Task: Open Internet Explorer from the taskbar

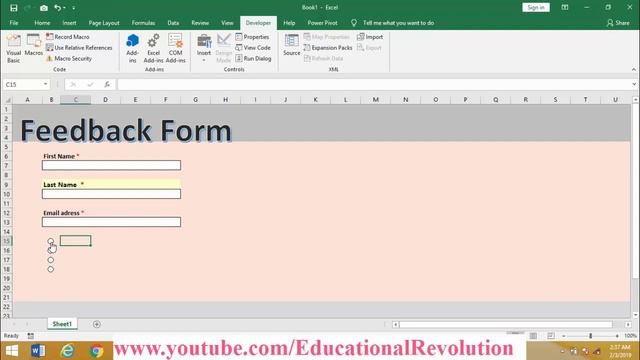Action: pyautogui.click(x=67, y=351)
